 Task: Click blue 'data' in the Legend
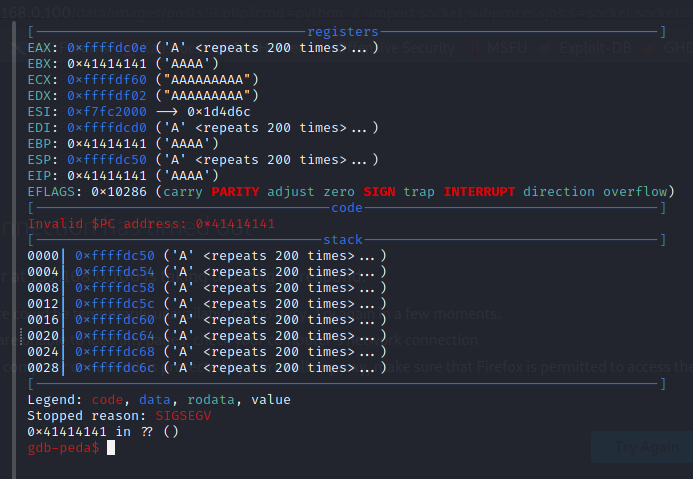(155, 400)
